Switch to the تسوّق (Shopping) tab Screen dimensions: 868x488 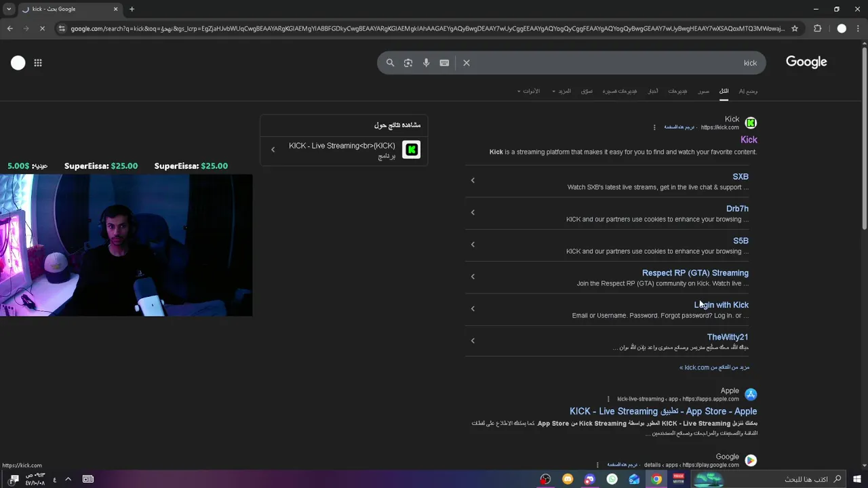point(587,91)
